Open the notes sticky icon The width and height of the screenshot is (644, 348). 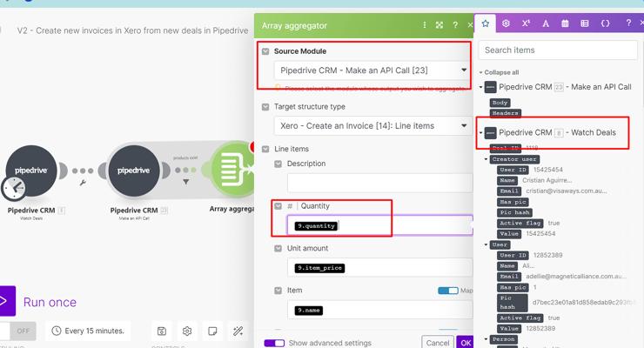(212, 331)
